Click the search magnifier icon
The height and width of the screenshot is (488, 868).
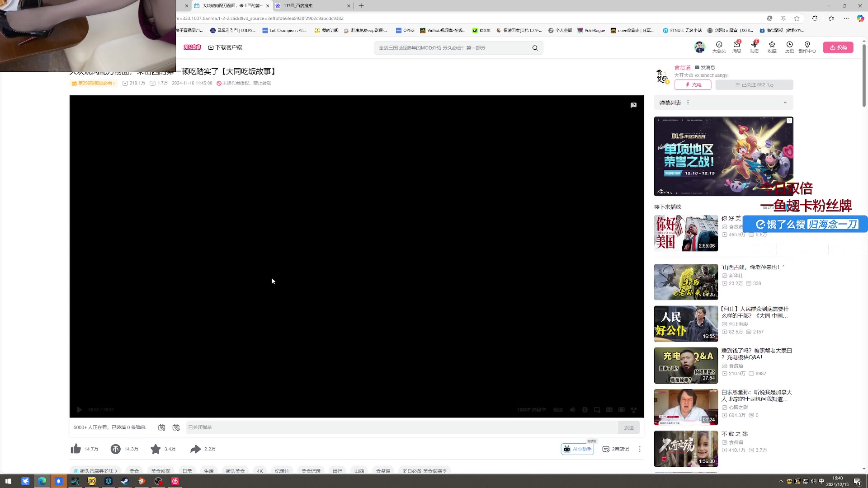535,48
